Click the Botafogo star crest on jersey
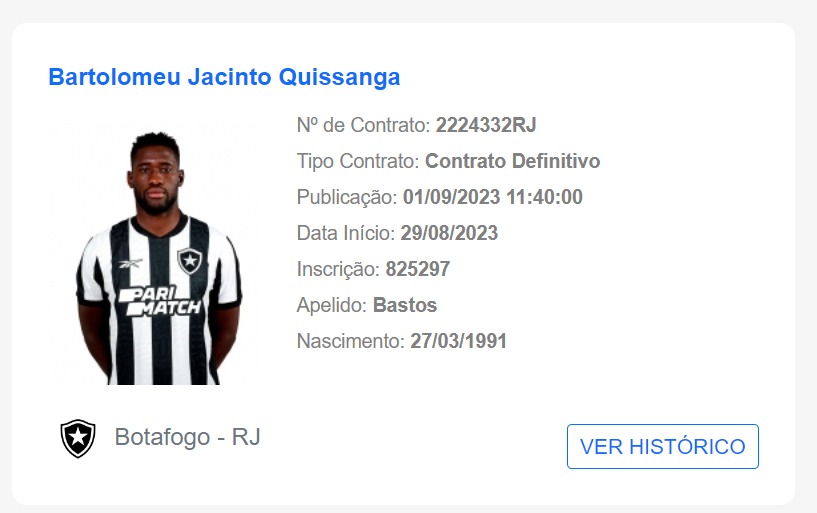The height and width of the screenshot is (513, 817). [x=189, y=261]
